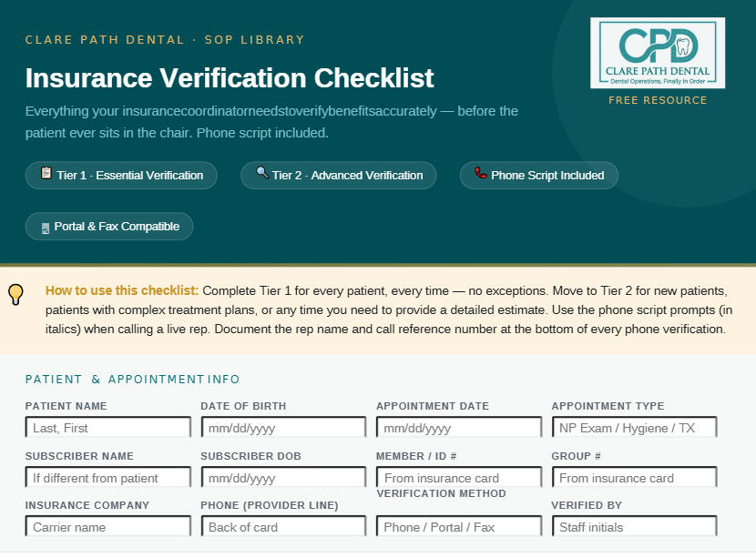This screenshot has height=558, width=756.
Task: Click the Group # input field
Action: 635,477
